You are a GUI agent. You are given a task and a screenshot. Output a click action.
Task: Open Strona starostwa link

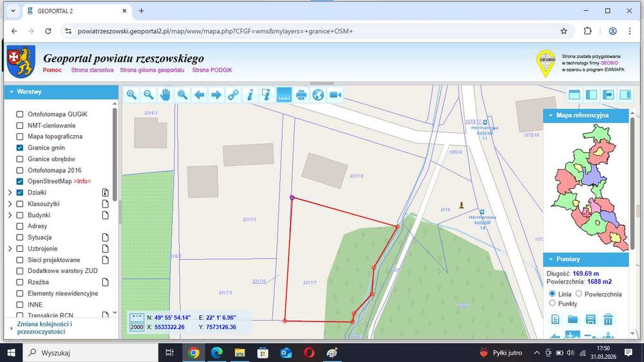(x=92, y=70)
